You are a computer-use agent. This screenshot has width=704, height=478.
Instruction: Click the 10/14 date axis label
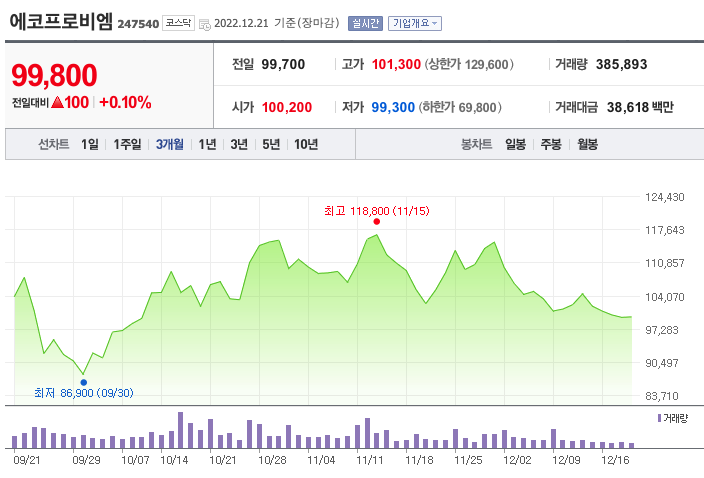(x=174, y=460)
